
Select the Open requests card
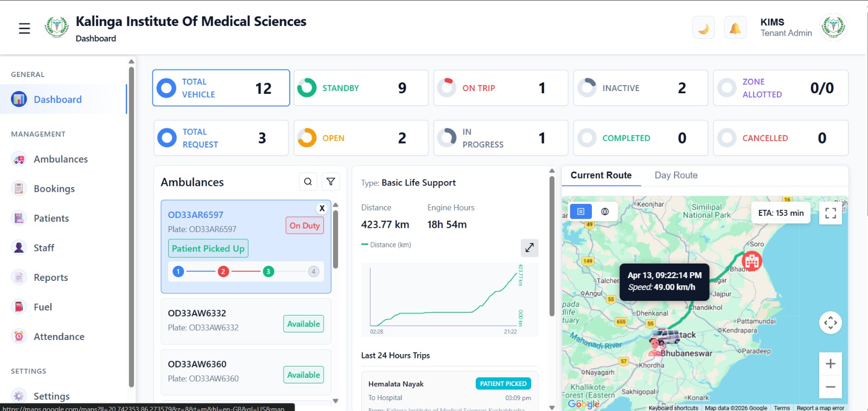click(x=361, y=138)
